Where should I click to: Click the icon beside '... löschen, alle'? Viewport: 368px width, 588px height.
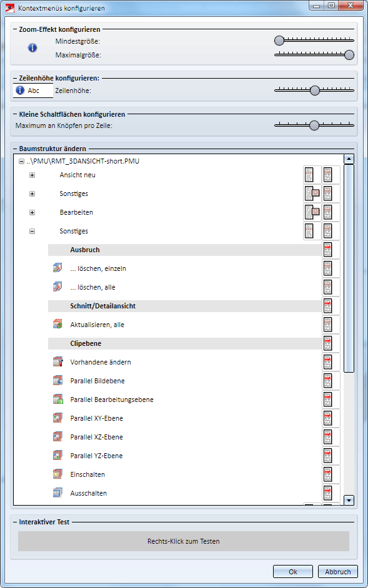coord(57,287)
